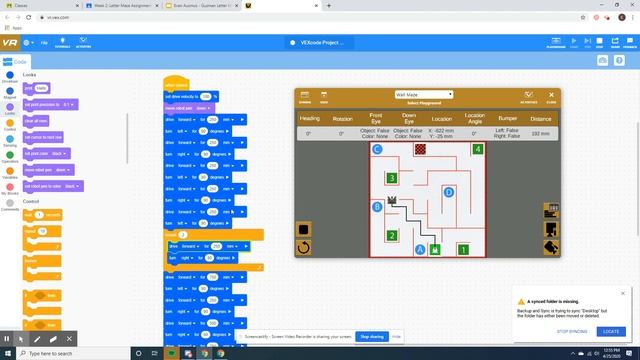Select the Control block category
640x360 pixels.
[x=10, y=125]
